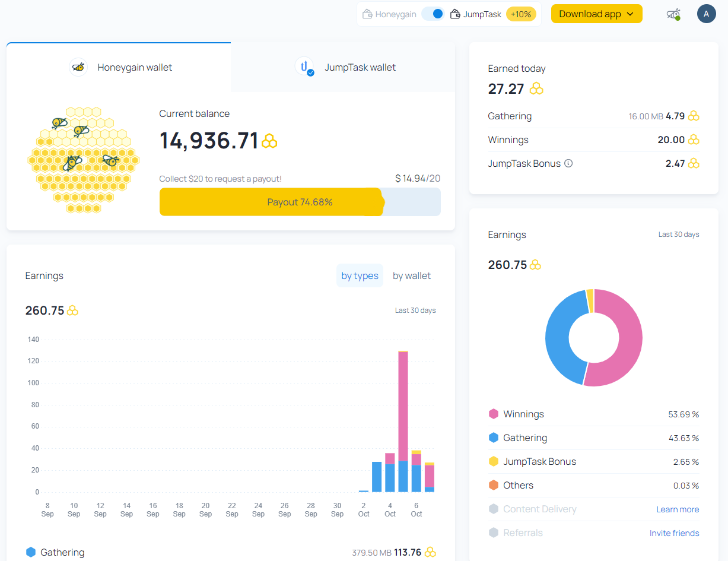Toggle the Honeygain/JumpTask wallet switch

pyautogui.click(x=433, y=14)
